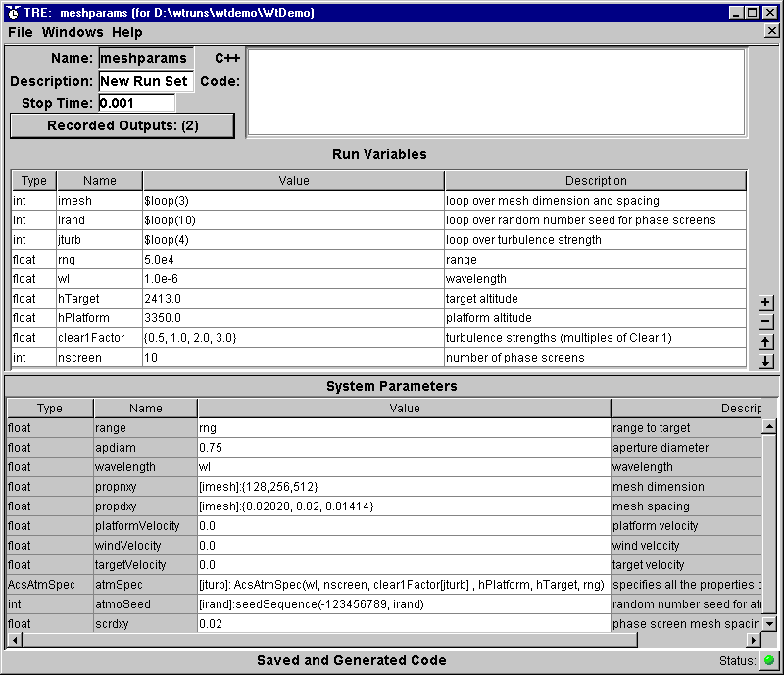The height and width of the screenshot is (675, 784).
Task: Click the Value column header in System Parameters
Action: tap(405, 409)
